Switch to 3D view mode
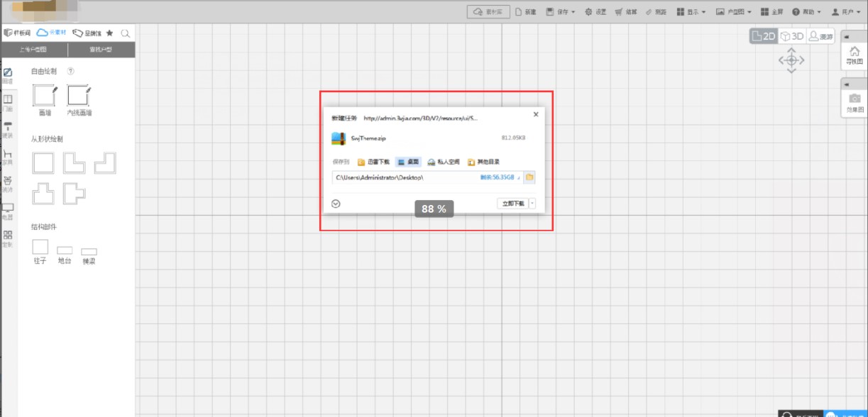The image size is (868, 417). pos(791,36)
